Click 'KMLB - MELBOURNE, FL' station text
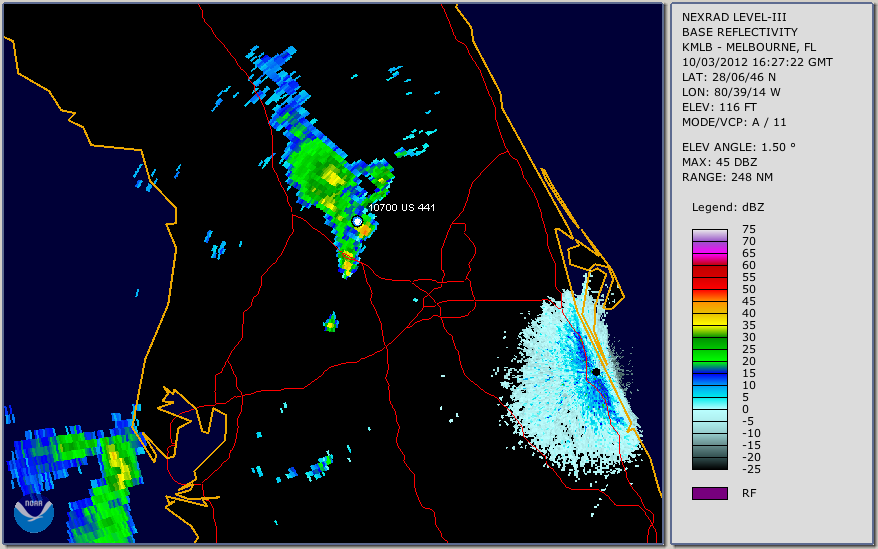This screenshot has height=549, width=878. tap(749, 47)
